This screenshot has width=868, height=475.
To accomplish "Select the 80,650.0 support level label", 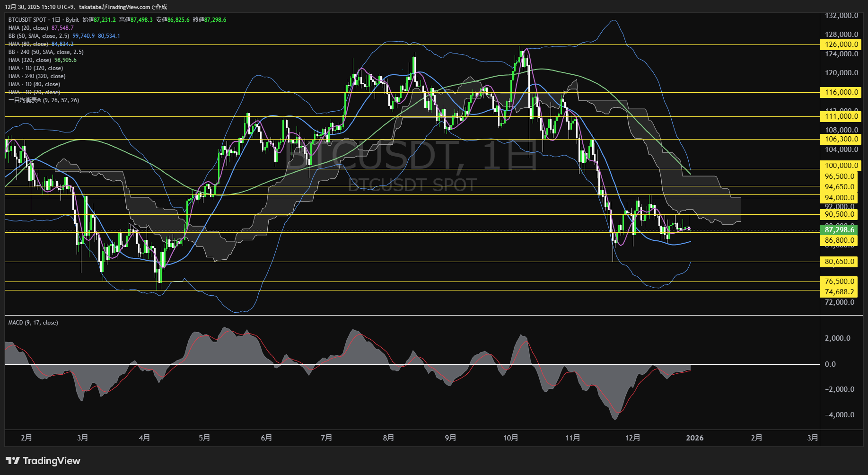I will (x=840, y=262).
